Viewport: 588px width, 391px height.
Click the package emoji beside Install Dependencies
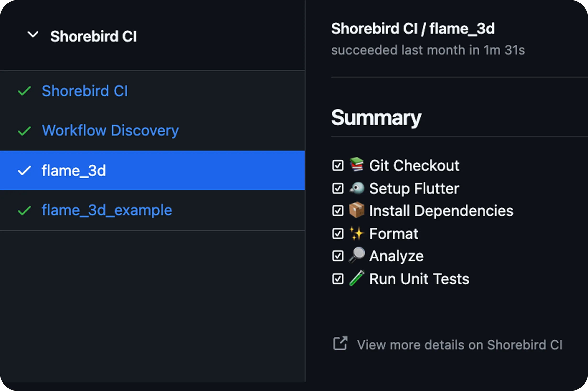pos(356,210)
